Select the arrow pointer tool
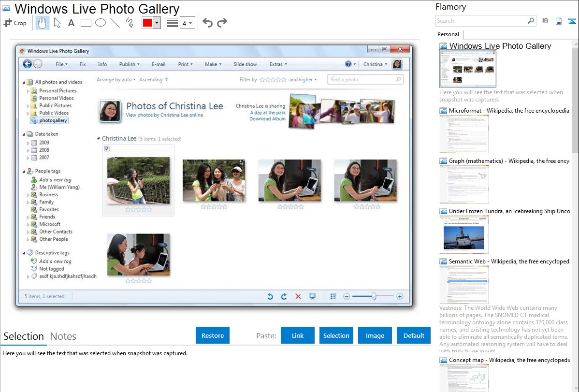 tap(57, 23)
